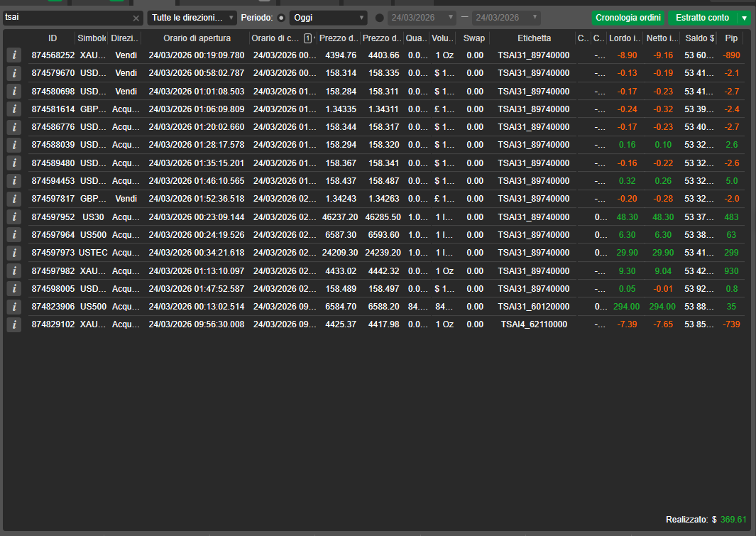The height and width of the screenshot is (536, 756).
Task: Open info icon for USTEC trade 874597973
Action: click(13, 252)
